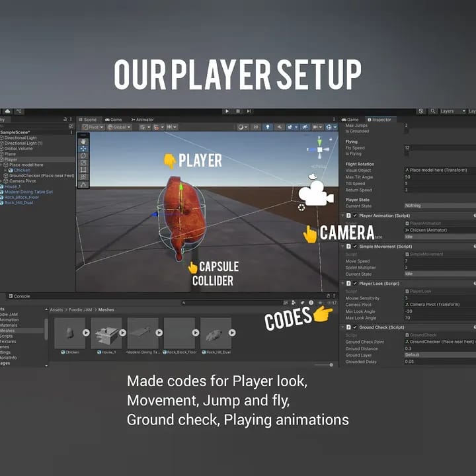Click the Play button
This screenshot has width=476, height=476.
(x=227, y=111)
